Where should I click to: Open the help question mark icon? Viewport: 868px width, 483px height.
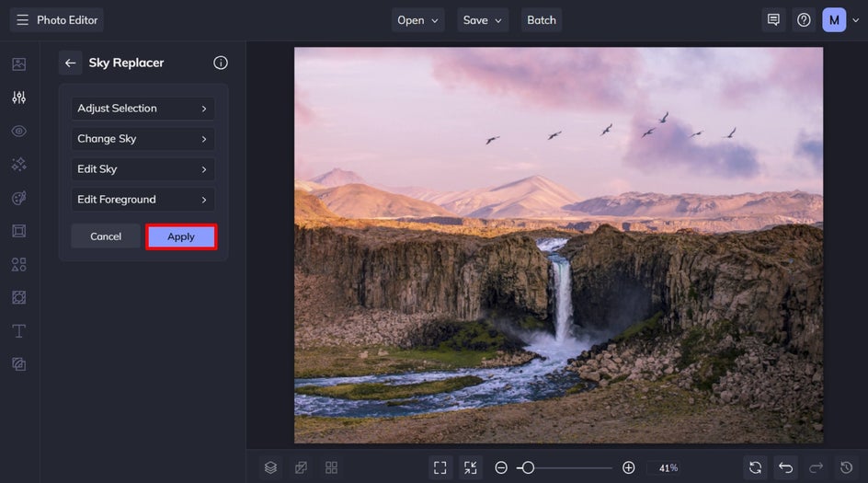(804, 20)
